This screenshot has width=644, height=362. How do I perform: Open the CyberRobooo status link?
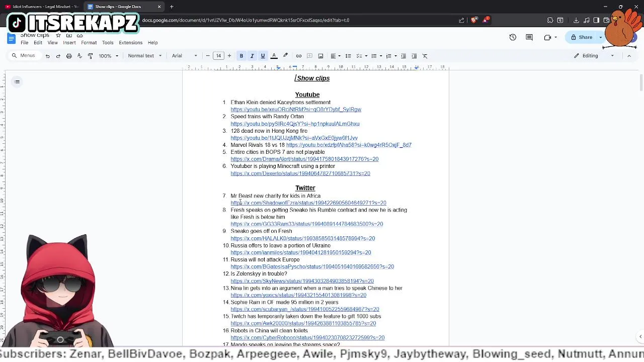307,338
